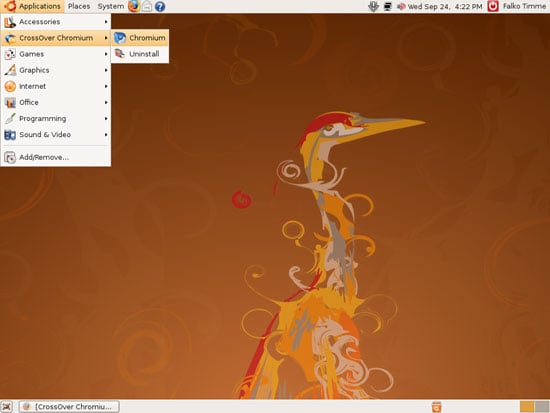550x413 pixels.
Task: Click the red power quit icon
Action: point(493,6)
